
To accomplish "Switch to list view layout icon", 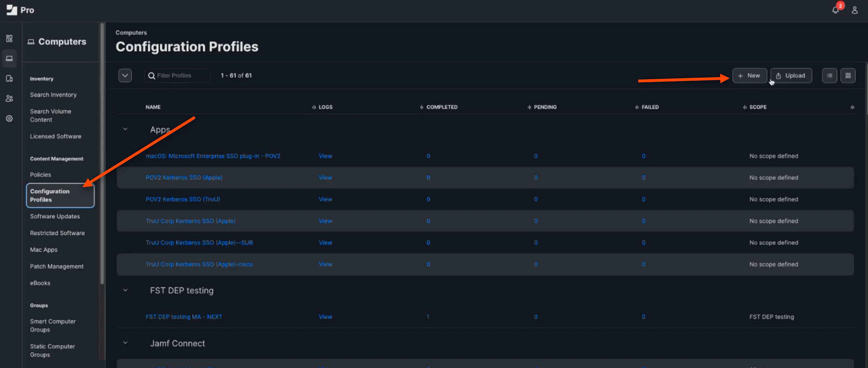I will pos(829,75).
